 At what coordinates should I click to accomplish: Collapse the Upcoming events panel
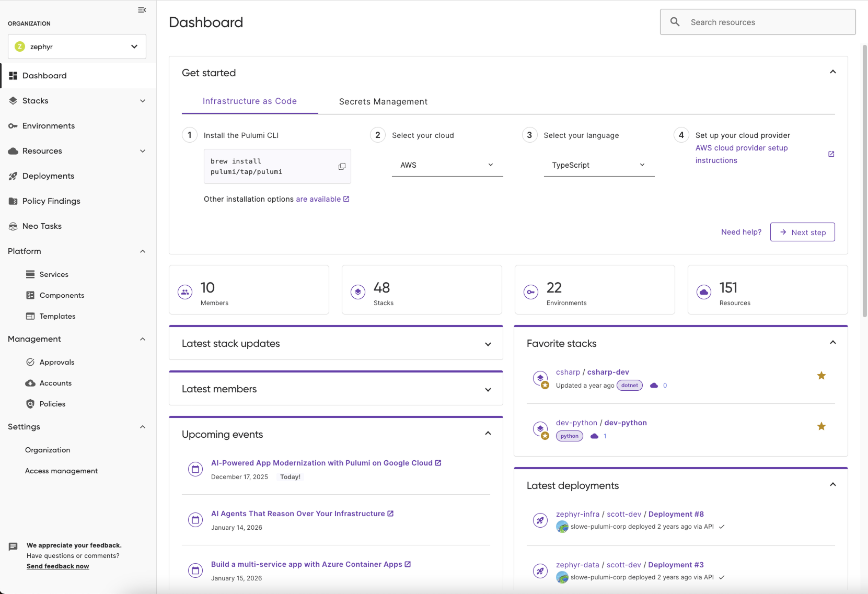click(x=488, y=434)
